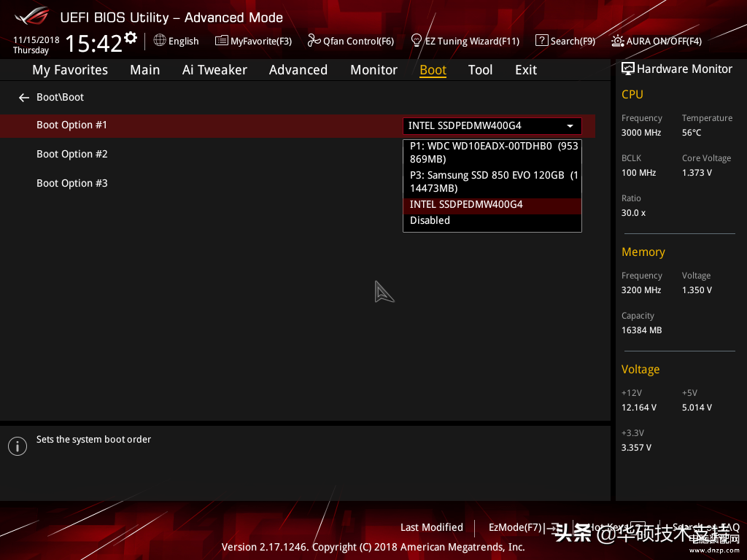747x560 pixels.
Task: Select P1: WDC WD10EADX-00TDHB0 from list
Action: (492, 152)
